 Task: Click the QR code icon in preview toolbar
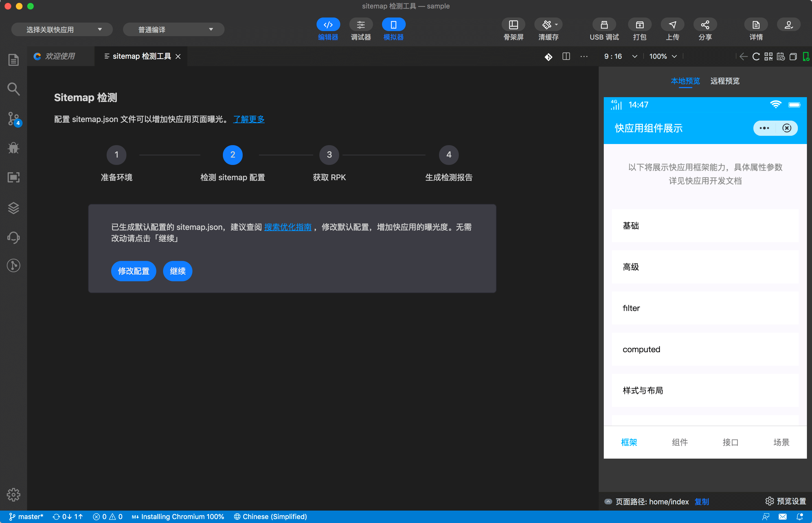(x=768, y=57)
